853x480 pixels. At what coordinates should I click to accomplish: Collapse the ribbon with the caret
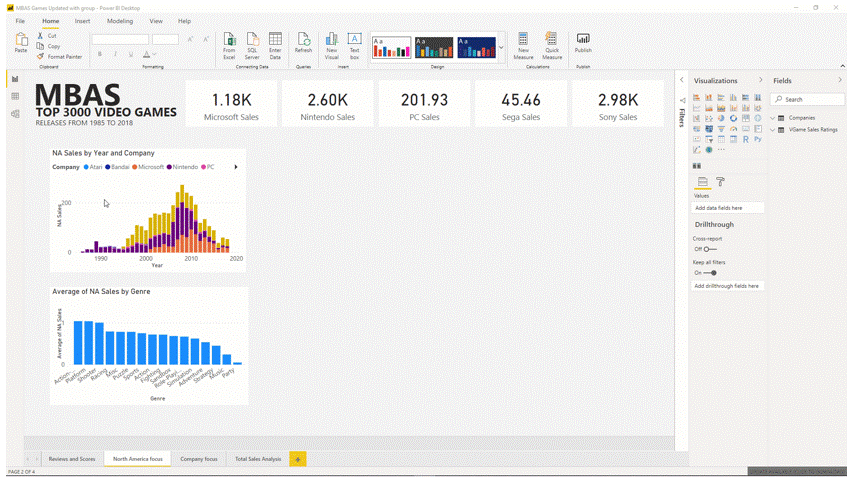tap(843, 66)
